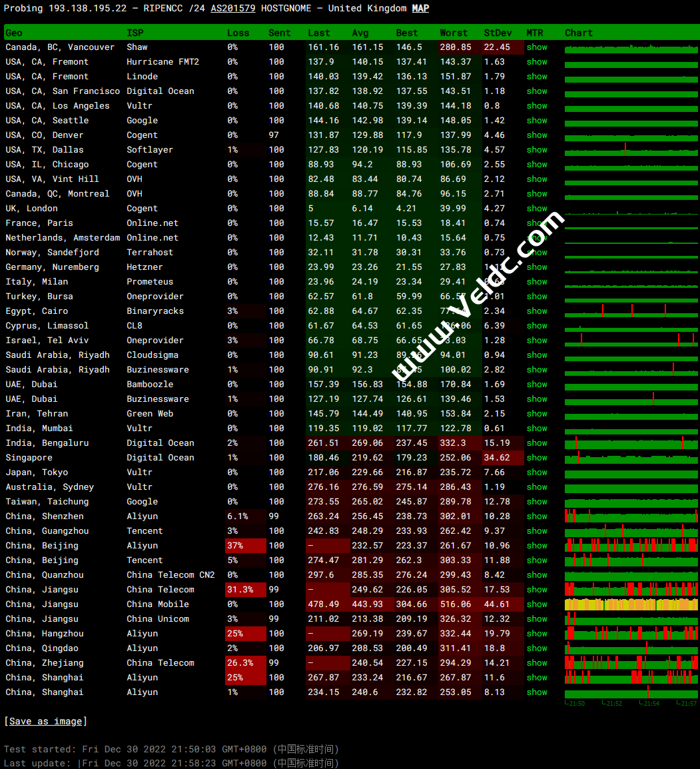Show MTR for Qingdao Aliyun row
This screenshot has width=700, height=769.
click(x=537, y=648)
